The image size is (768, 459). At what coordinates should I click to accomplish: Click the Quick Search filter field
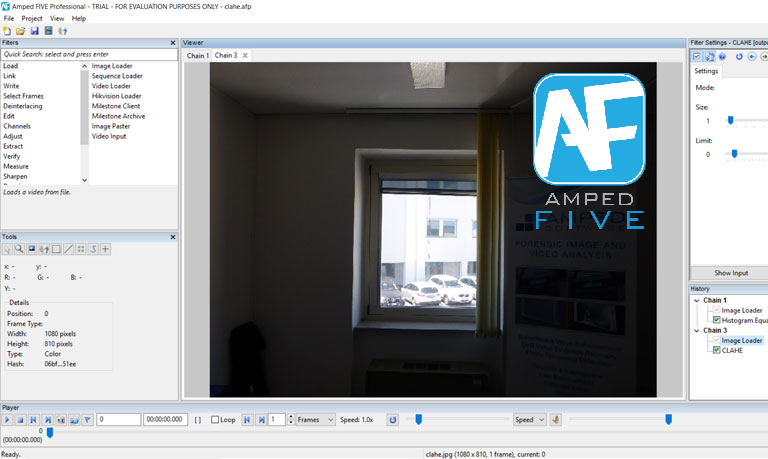(89, 54)
